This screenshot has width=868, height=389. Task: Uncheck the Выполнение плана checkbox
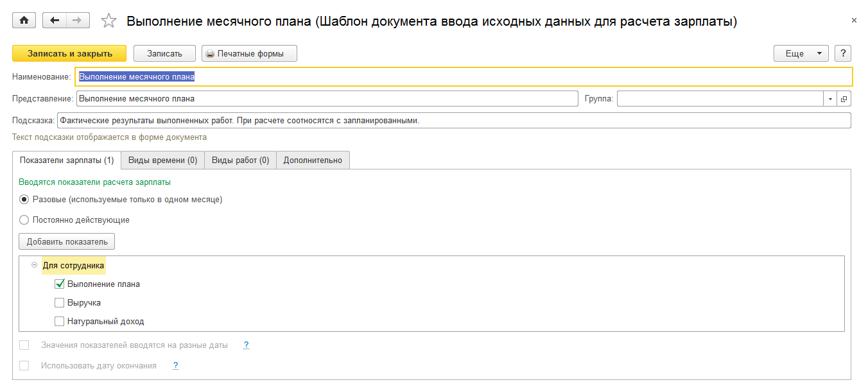pyautogui.click(x=60, y=284)
